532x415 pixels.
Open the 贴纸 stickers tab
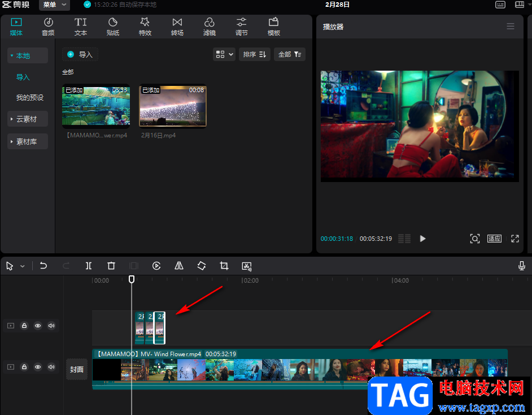112,27
